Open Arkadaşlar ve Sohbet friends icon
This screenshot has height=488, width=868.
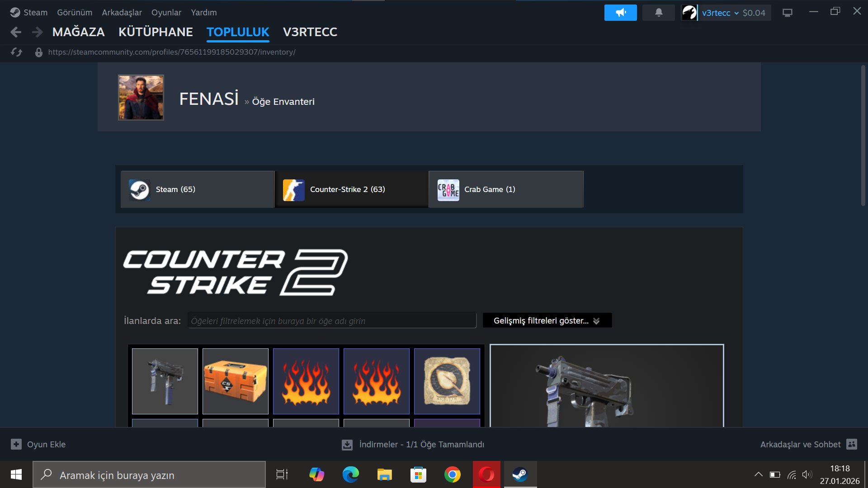click(852, 444)
